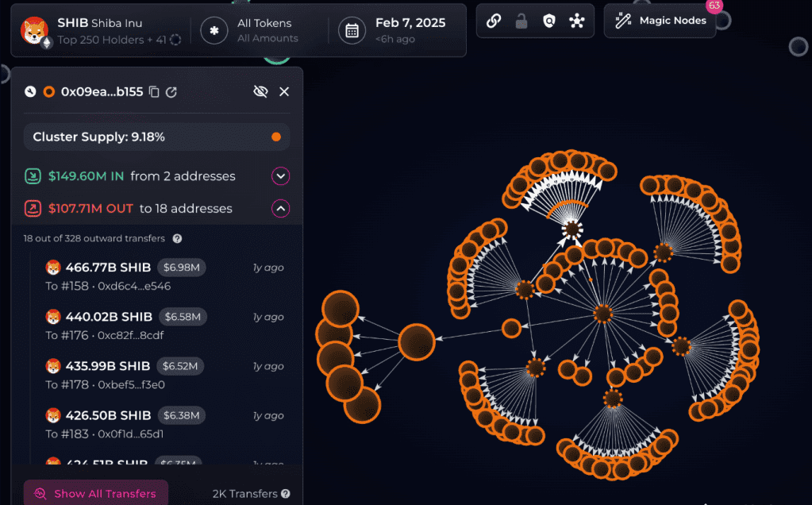Click the $6.52M value badge
The height and width of the screenshot is (505, 812).
point(180,366)
